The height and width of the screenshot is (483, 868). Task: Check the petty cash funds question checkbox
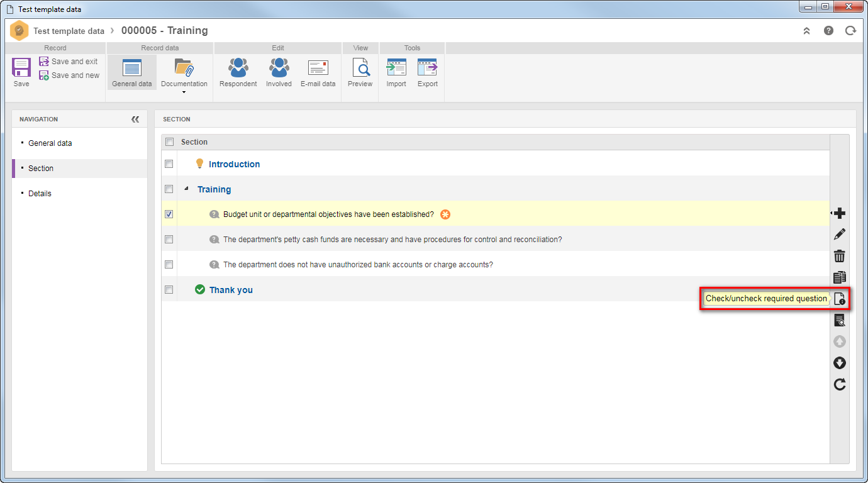169,239
